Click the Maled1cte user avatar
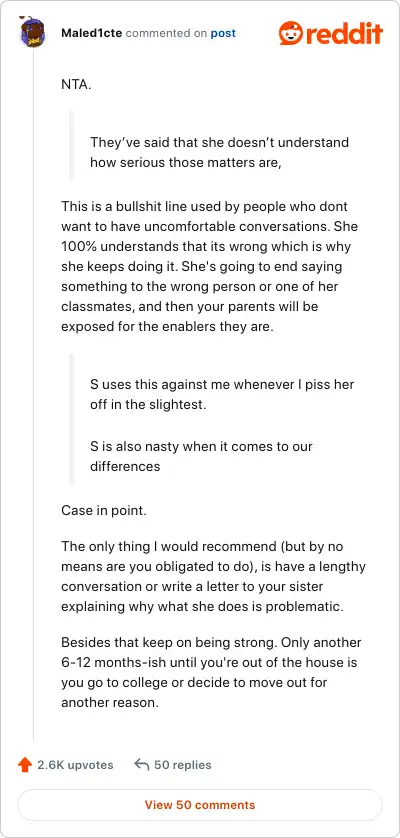400x838 pixels. pyautogui.click(x=33, y=33)
